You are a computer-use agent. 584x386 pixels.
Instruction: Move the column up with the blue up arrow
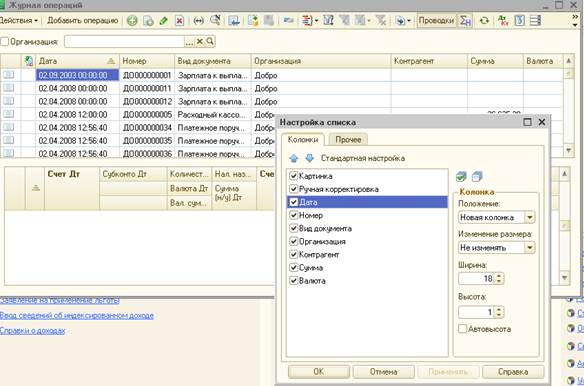[294, 158]
